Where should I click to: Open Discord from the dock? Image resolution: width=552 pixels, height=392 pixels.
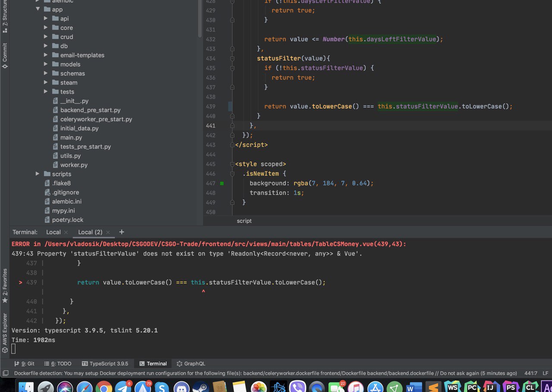pos(182,387)
